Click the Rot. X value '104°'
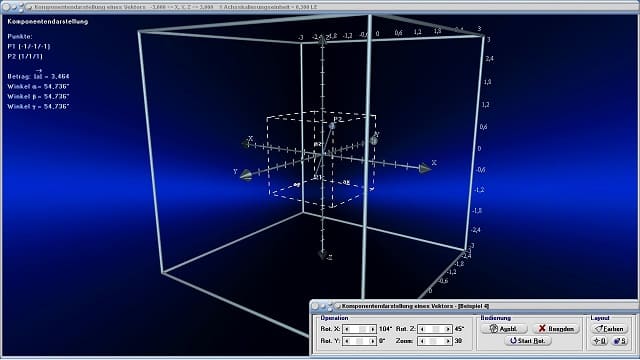 pos(385,329)
